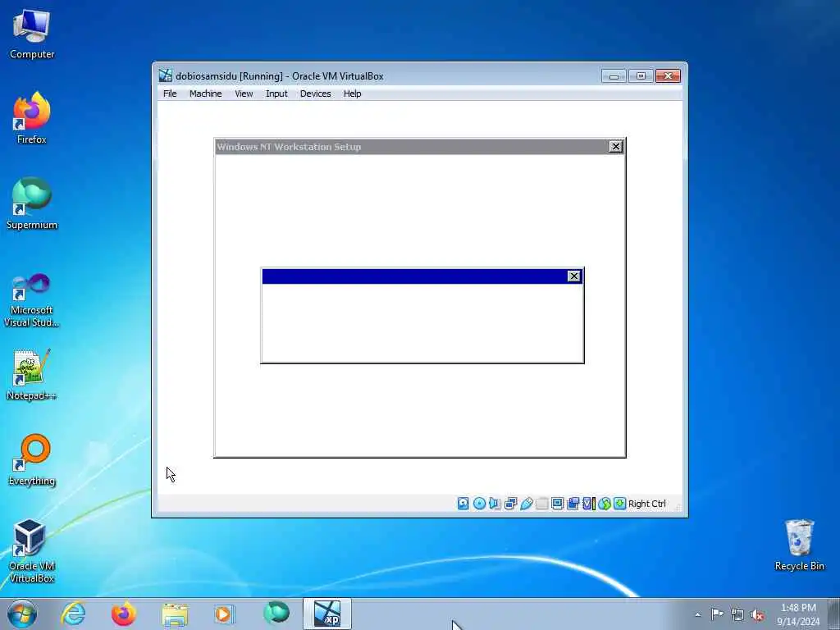Open the Devices menu in VirtualBox
Image resolution: width=840 pixels, height=630 pixels.
click(315, 94)
